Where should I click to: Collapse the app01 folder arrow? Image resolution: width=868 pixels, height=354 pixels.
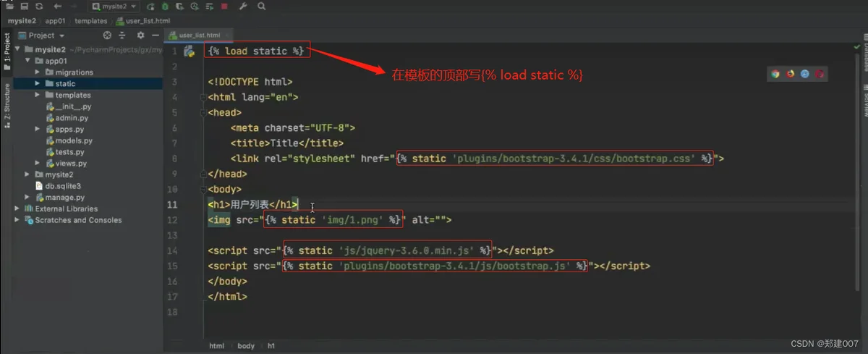[x=28, y=62]
